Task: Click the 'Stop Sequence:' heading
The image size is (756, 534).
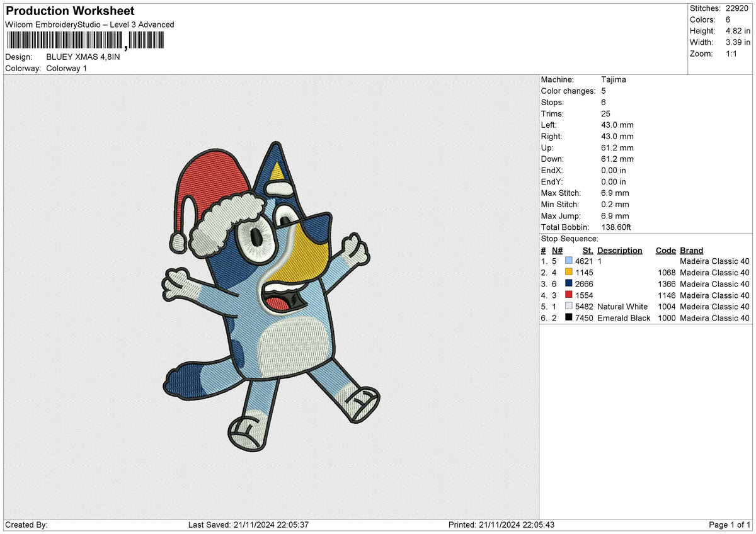Action: tap(570, 239)
